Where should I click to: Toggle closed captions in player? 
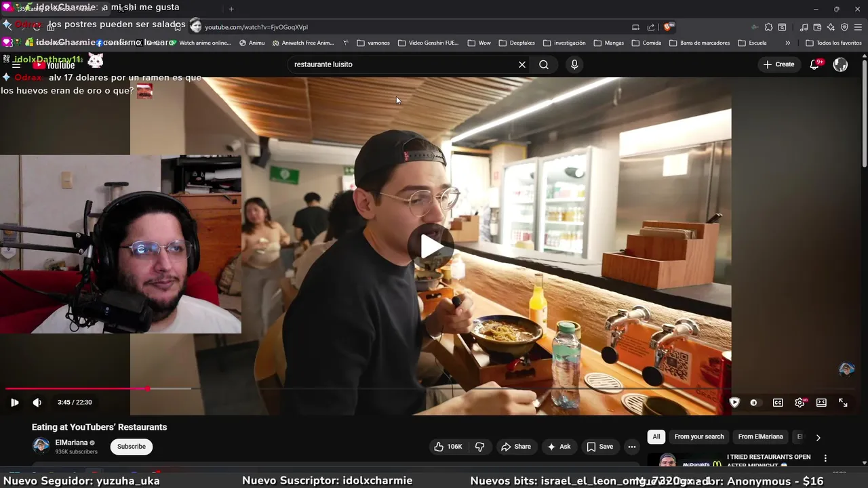point(778,403)
